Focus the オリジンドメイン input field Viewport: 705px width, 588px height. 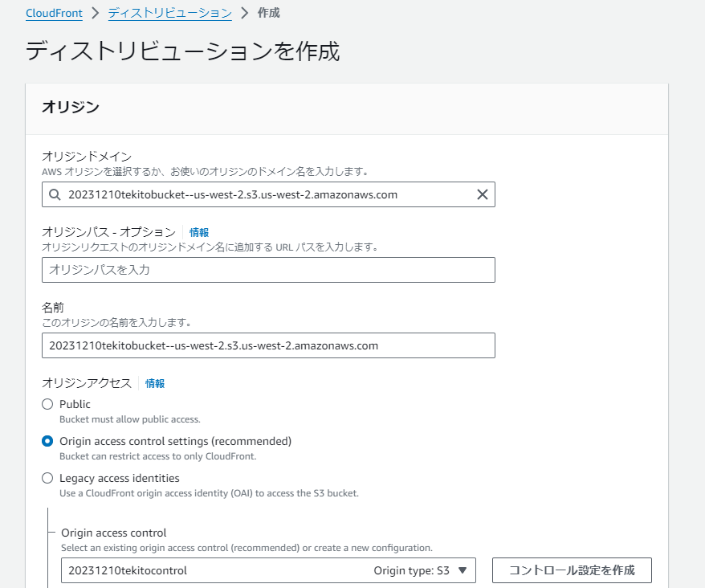[268, 194]
